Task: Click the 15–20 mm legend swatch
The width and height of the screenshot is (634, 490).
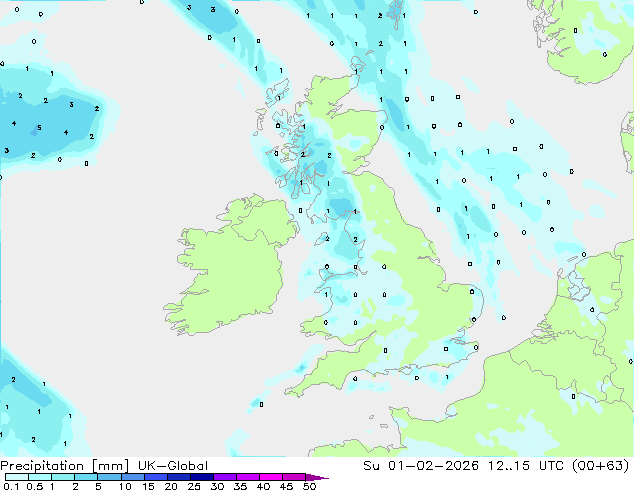Action: pyautogui.click(x=155, y=477)
